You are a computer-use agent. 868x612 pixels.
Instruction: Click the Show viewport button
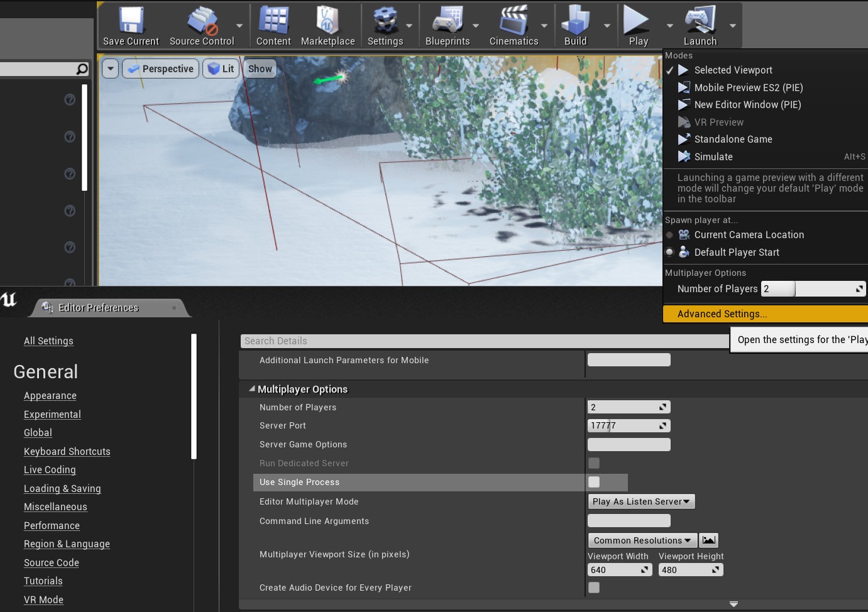point(260,68)
